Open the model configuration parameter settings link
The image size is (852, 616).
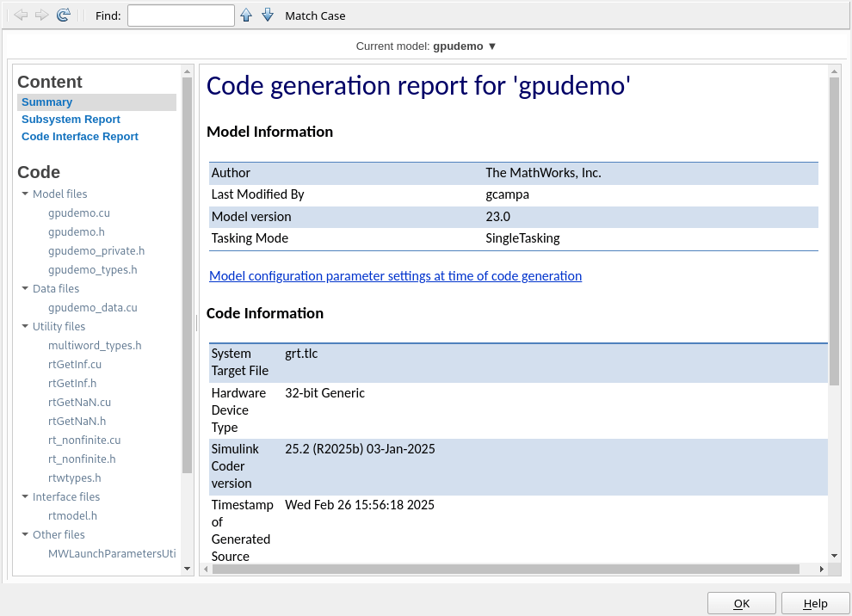(x=395, y=276)
